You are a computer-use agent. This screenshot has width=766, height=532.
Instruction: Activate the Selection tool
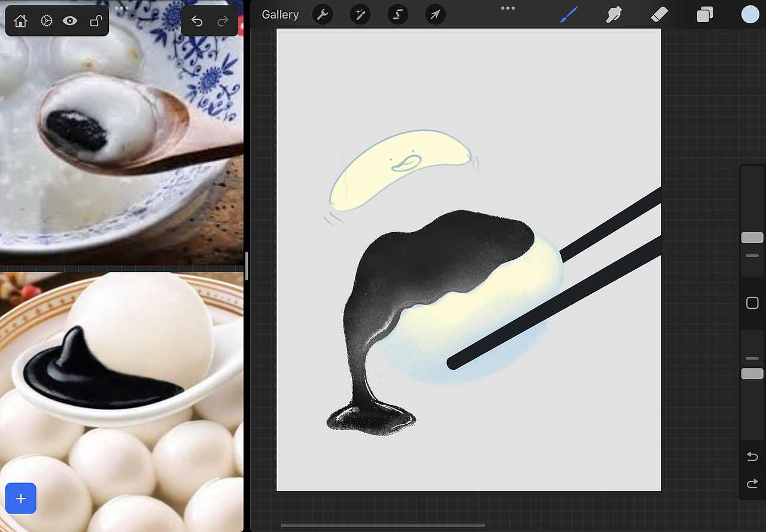click(398, 15)
